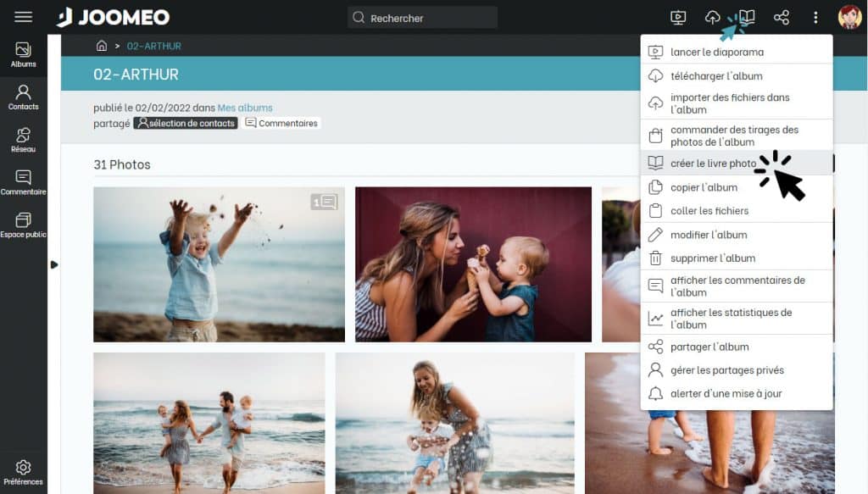Open Contacts in the sidebar
Screen dimensions: 868x494
23,97
